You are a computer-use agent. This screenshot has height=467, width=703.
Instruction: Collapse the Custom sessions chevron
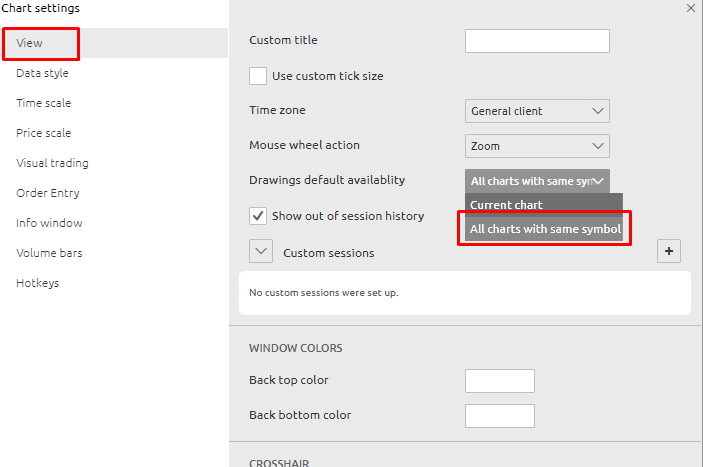click(260, 252)
